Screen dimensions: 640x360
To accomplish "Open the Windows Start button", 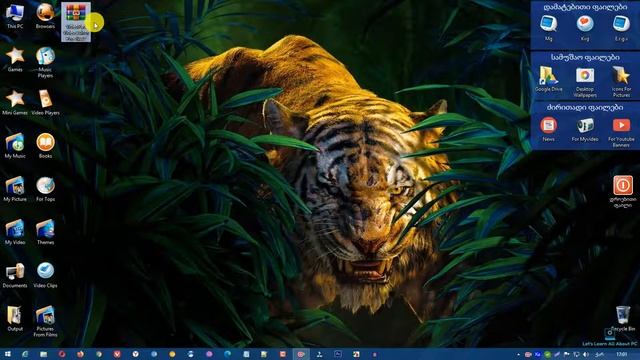I will [x=7, y=354].
